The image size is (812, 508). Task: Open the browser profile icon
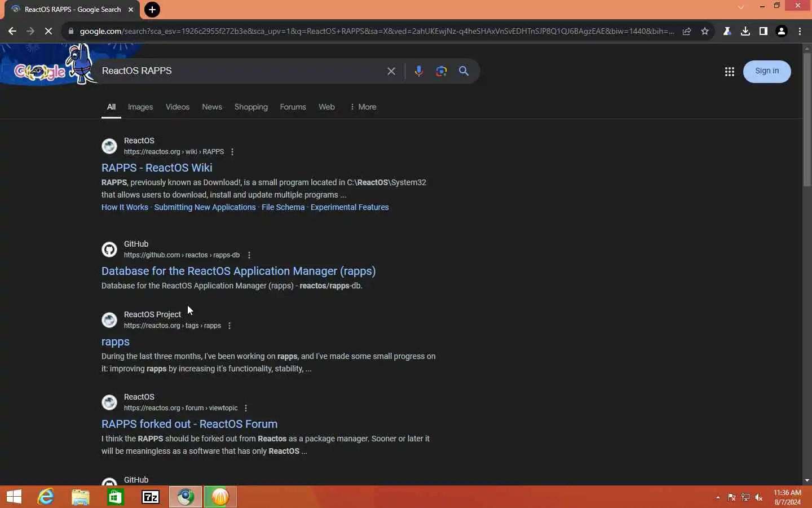pos(782,32)
